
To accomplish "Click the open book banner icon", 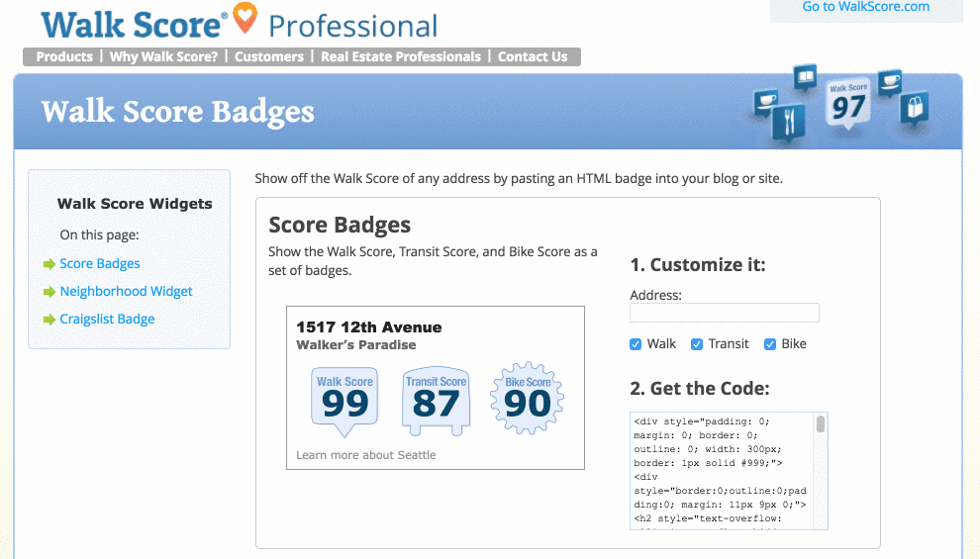I will click(x=805, y=77).
